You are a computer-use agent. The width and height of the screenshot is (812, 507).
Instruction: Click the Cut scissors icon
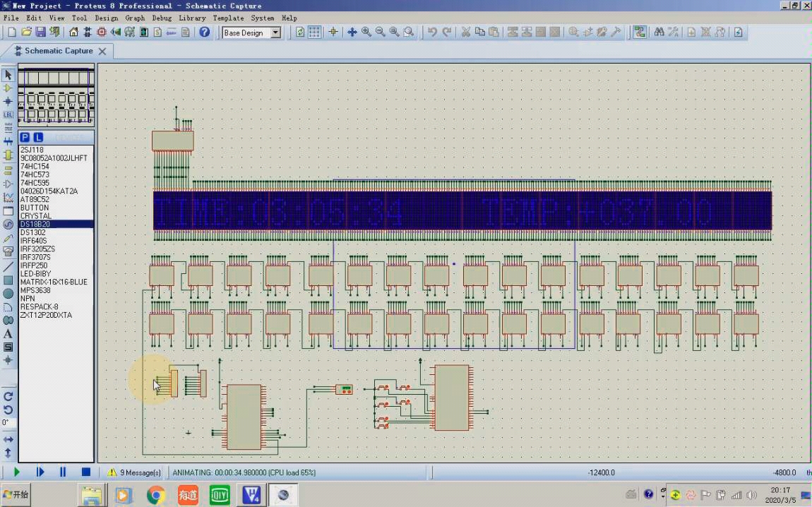[x=466, y=32]
